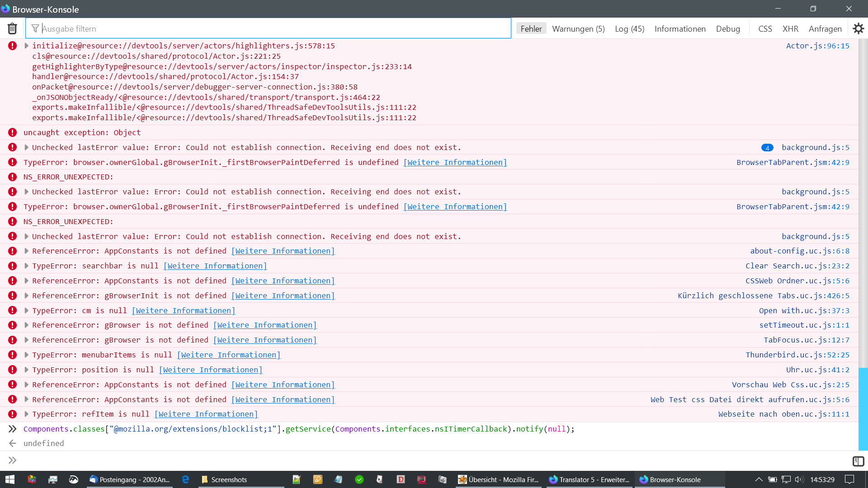Open source link Actor.js:96:15
Screen dimensions: 868x488
pyautogui.click(x=817, y=46)
